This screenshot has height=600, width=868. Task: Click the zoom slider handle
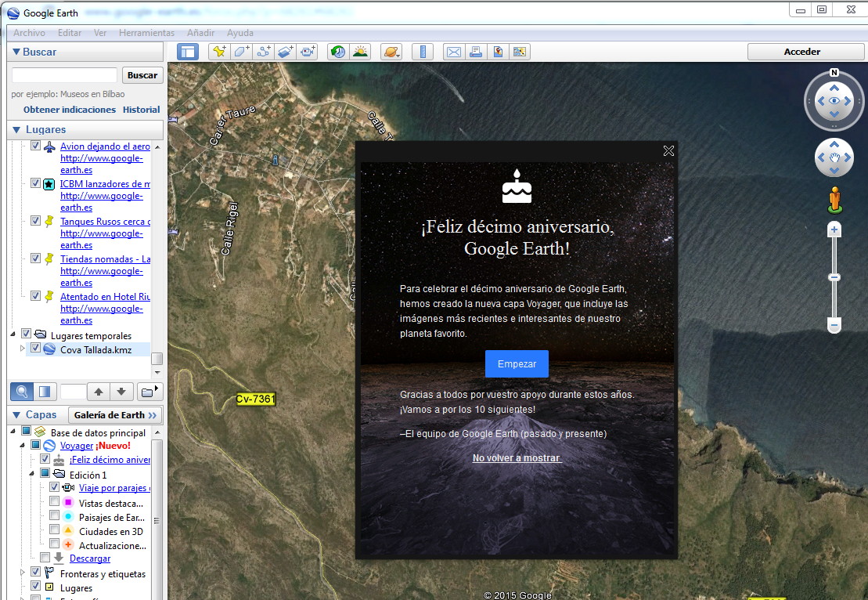click(x=834, y=277)
